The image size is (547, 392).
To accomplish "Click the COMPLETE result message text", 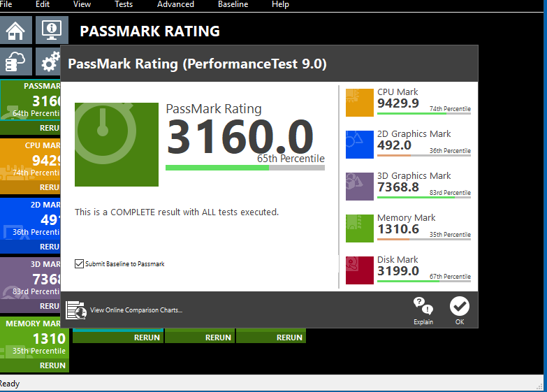I will pos(177,212).
